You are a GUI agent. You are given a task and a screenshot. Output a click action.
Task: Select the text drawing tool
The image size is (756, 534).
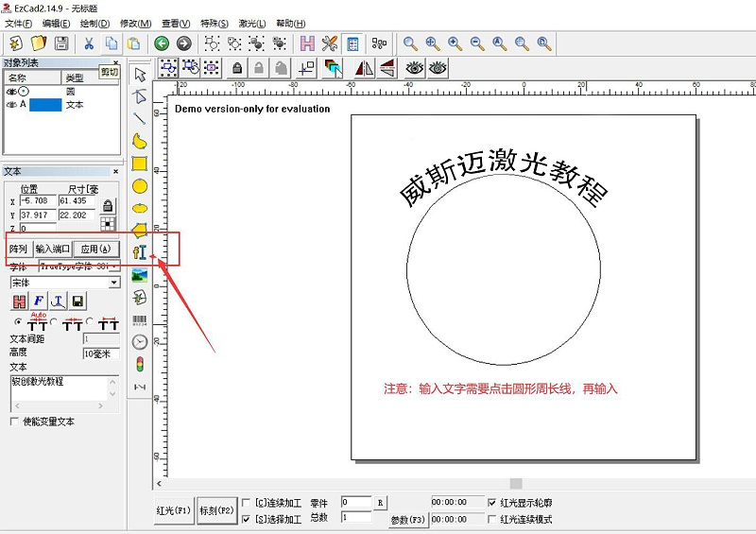[140, 252]
